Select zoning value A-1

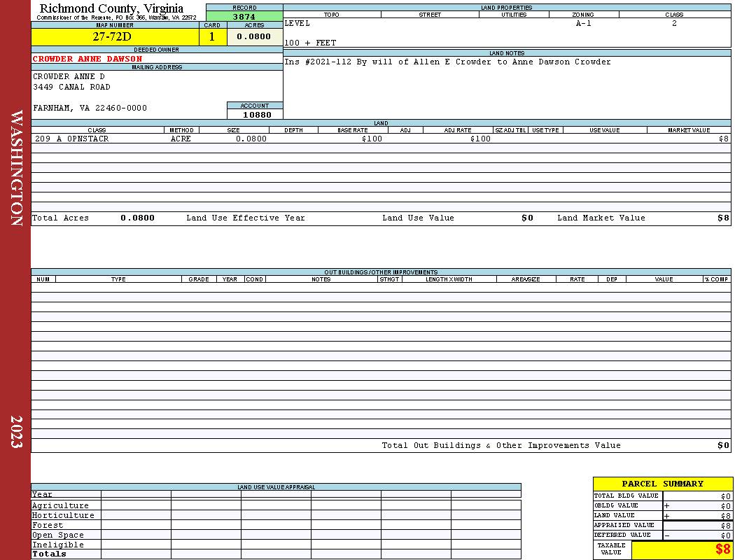pos(584,23)
